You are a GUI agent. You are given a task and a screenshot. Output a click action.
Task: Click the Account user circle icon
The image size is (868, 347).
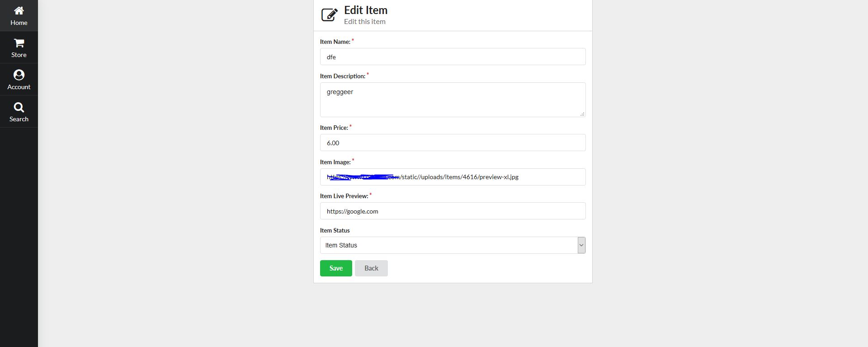19,75
